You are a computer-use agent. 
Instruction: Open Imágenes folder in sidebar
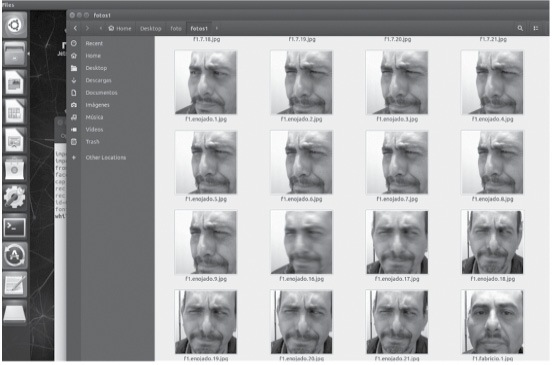click(x=97, y=105)
